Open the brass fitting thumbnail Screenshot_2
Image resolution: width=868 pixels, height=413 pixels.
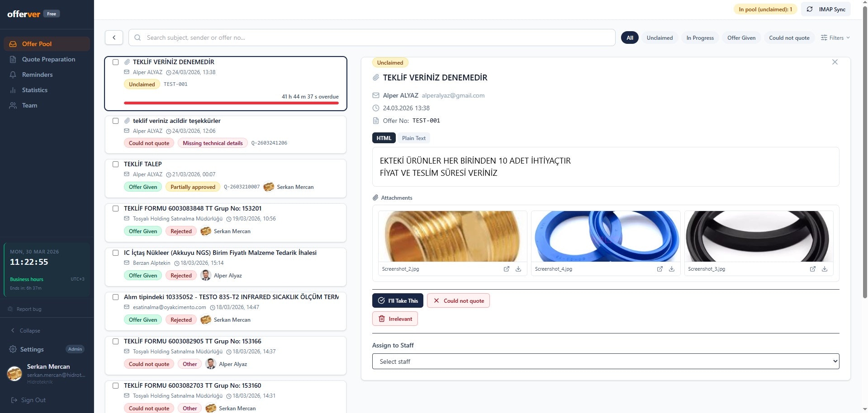[x=452, y=236]
